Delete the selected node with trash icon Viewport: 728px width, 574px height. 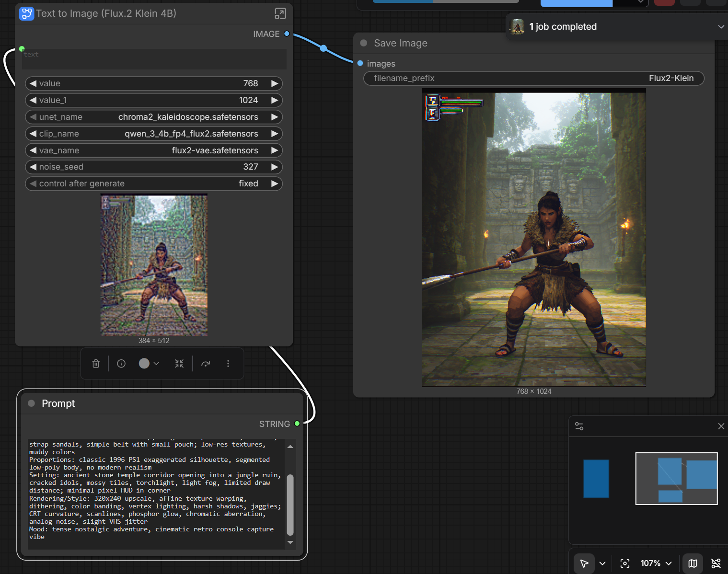[96, 364]
